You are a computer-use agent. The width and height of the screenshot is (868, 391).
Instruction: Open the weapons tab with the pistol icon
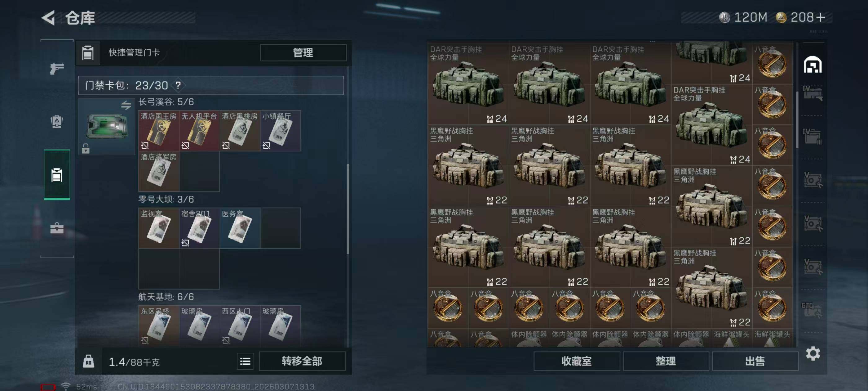click(x=57, y=69)
